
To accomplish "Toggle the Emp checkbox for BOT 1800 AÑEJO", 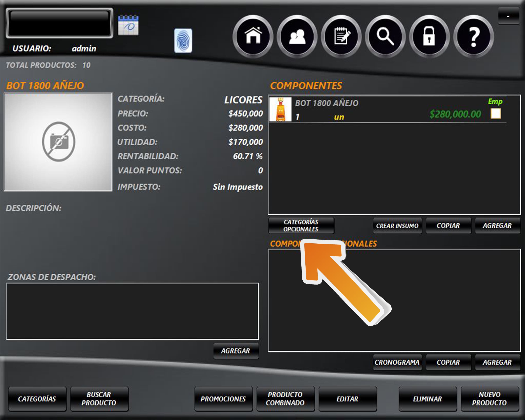I will [496, 113].
